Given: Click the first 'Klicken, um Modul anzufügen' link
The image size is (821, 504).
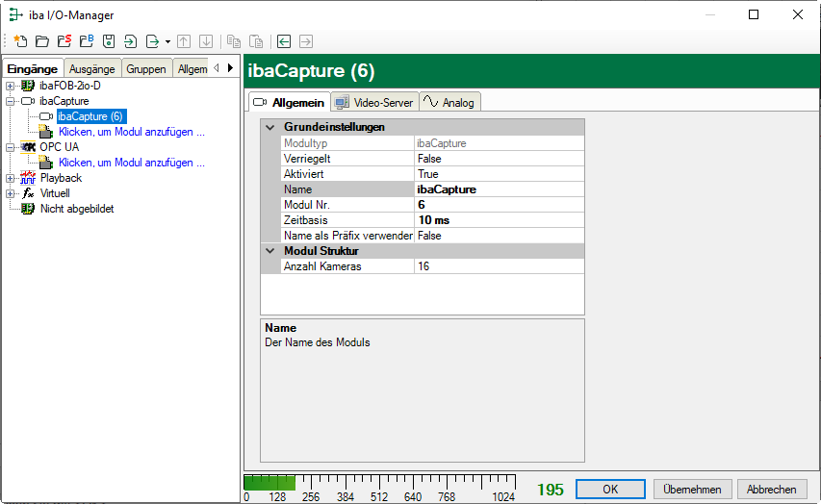Looking at the screenshot, I should click(x=131, y=132).
